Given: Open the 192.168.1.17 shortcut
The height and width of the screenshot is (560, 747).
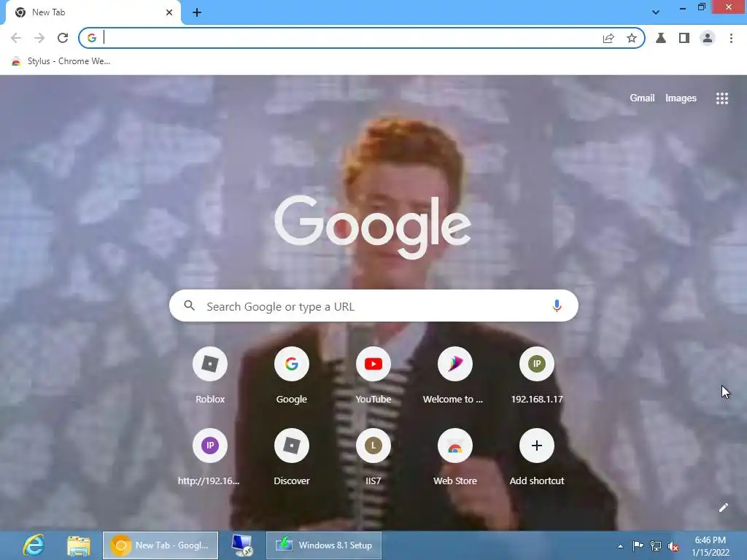Looking at the screenshot, I should point(537,376).
